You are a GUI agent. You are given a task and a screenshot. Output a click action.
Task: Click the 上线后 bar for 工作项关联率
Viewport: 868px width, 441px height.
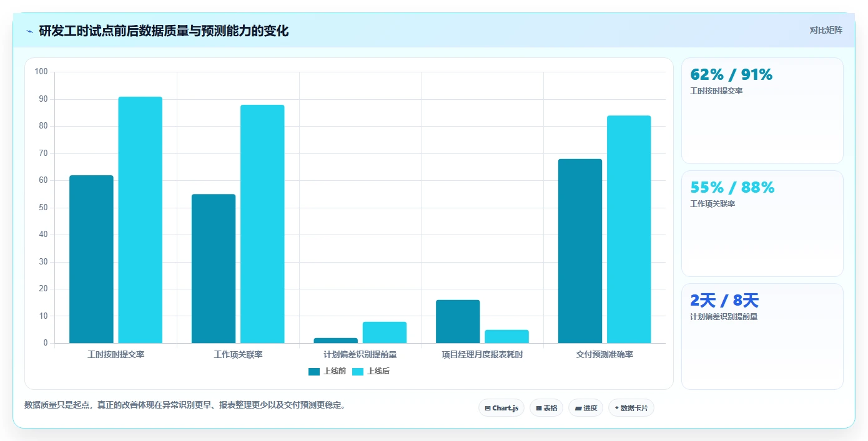(x=262, y=224)
